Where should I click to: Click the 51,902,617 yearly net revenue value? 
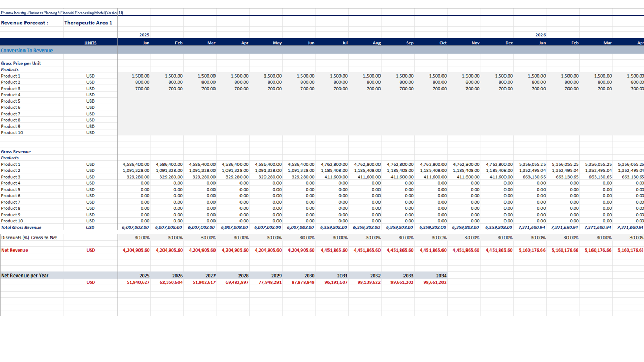tap(204, 282)
